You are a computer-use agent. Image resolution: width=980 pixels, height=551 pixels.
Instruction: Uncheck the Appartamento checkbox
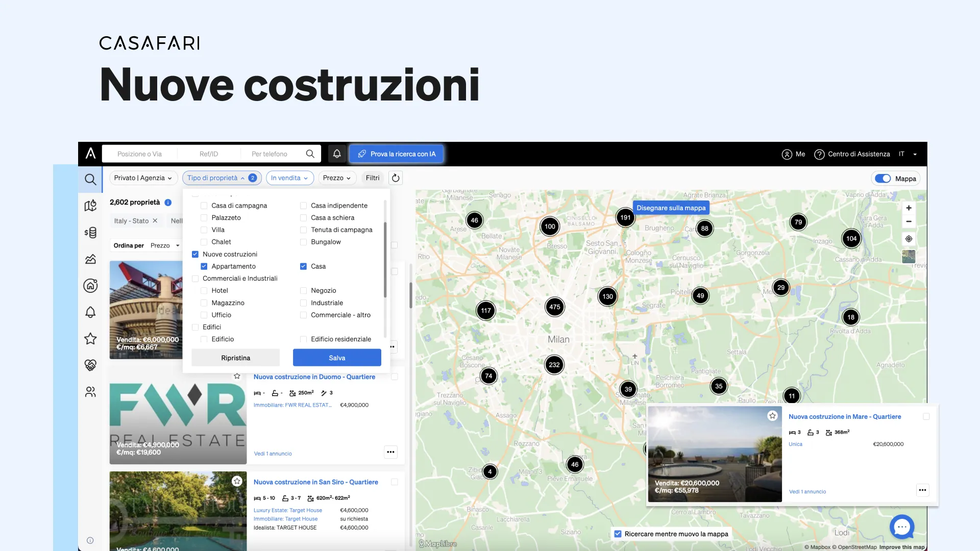[204, 266]
